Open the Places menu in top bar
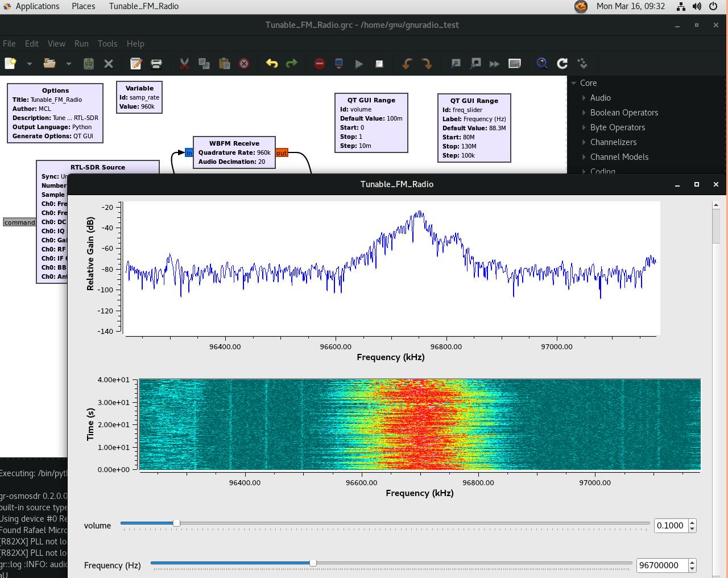 [83, 6]
